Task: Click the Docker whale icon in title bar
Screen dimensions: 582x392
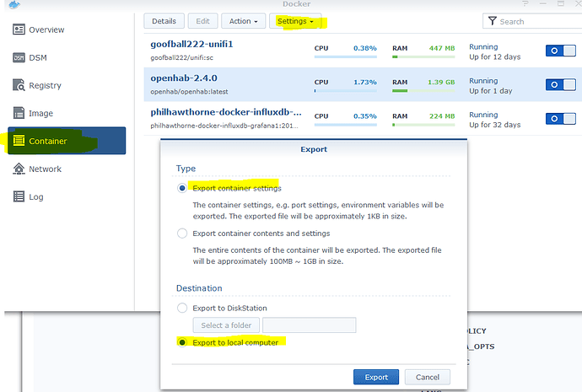Action: [x=14, y=4]
